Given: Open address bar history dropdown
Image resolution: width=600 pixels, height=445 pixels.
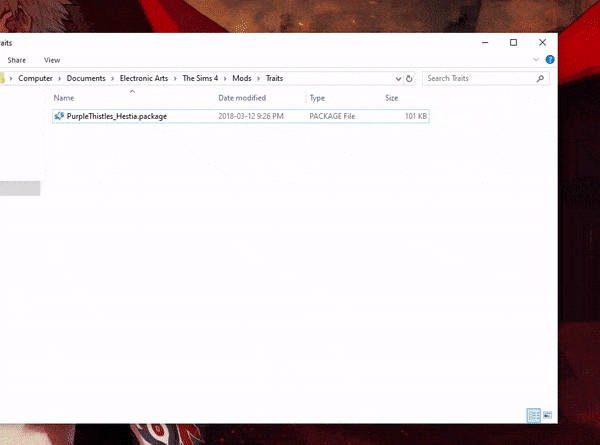Looking at the screenshot, I should point(397,78).
